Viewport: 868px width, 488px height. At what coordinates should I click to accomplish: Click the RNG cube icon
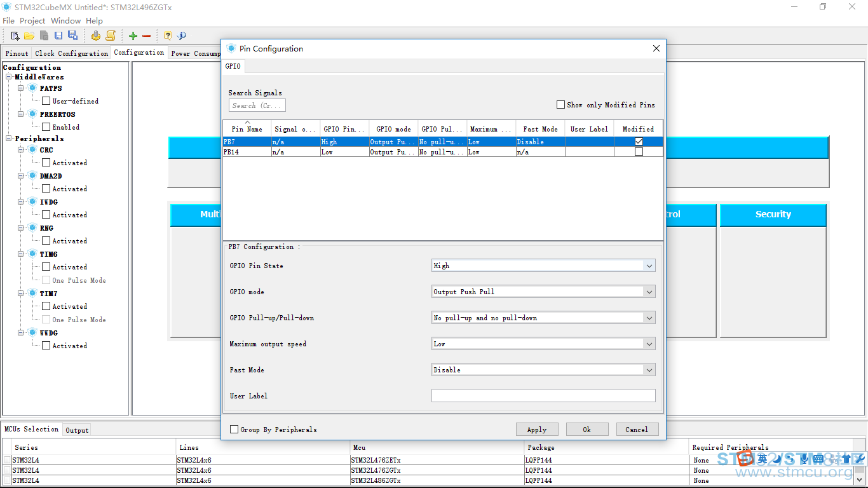tap(32, 228)
